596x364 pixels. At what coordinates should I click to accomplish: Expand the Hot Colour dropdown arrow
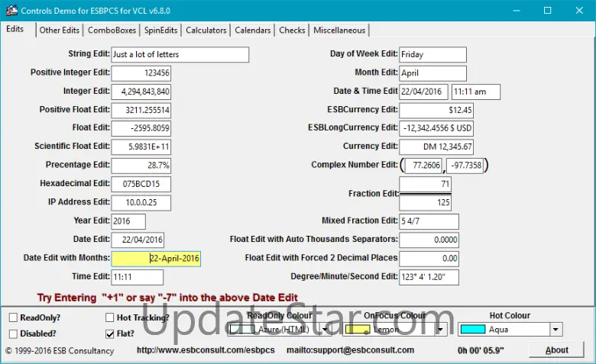click(556, 330)
